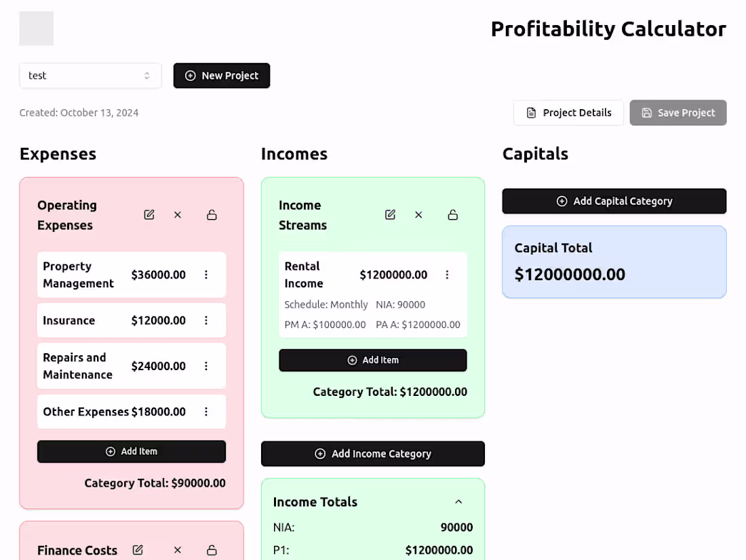Edit the Operating Expenses category name
746x560 pixels.
click(x=149, y=215)
